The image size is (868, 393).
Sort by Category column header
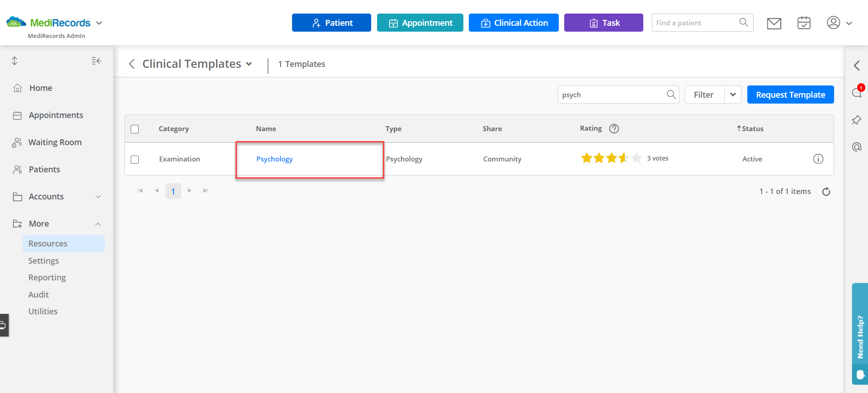[174, 128]
